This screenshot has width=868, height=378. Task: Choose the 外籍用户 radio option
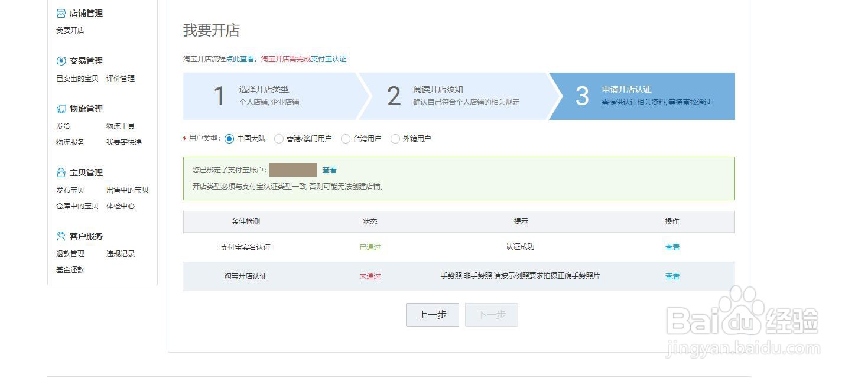(x=395, y=139)
